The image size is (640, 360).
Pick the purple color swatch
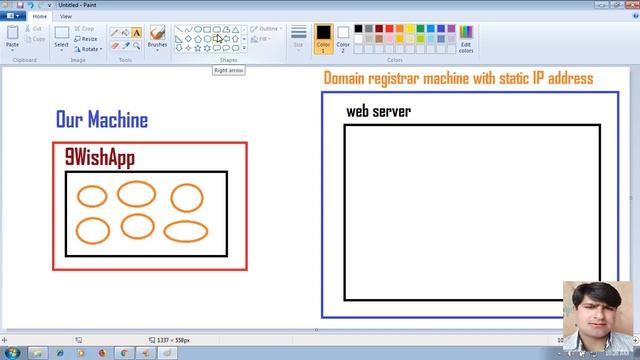pyautogui.click(x=451, y=28)
